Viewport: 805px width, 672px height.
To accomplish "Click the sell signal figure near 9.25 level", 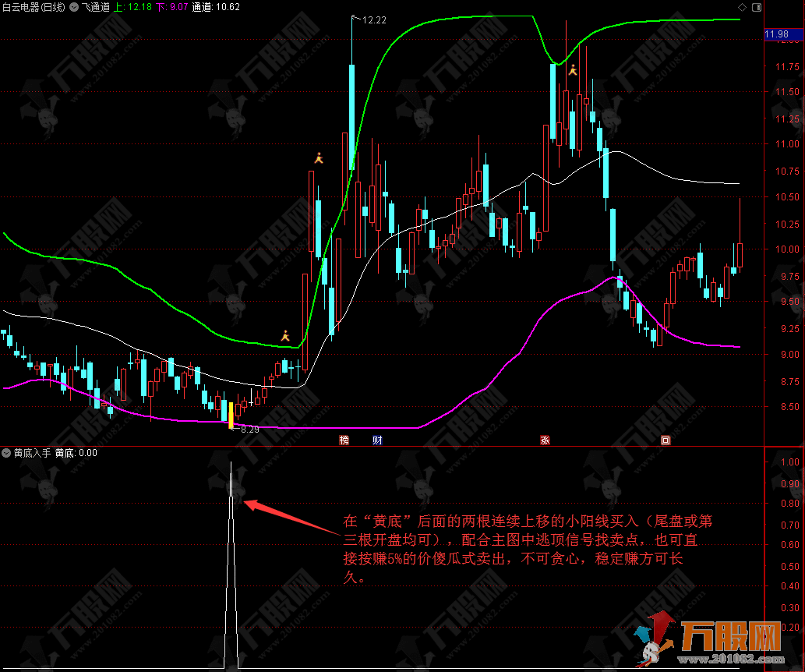I will pos(286,336).
